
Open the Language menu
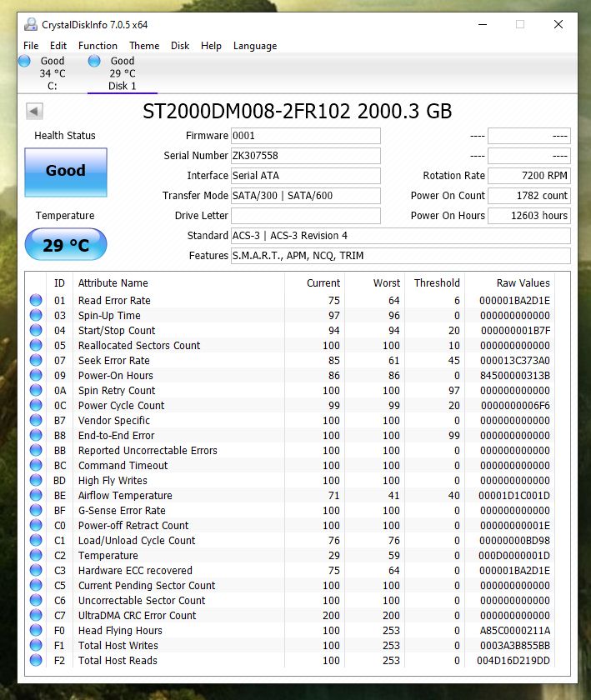coord(255,46)
